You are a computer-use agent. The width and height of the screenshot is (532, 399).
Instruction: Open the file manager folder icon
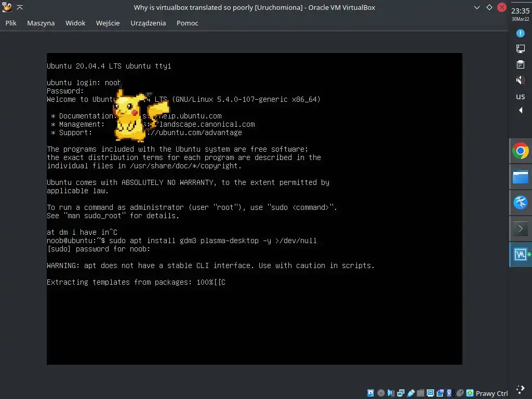521,177
